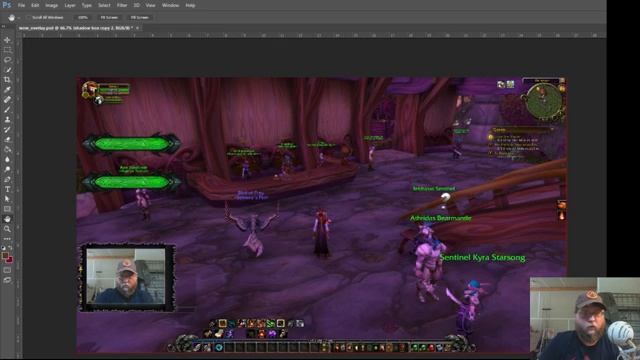Screen dimensions: 640x360
Task: Select the Eyedropper tool
Action: tap(7, 89)
